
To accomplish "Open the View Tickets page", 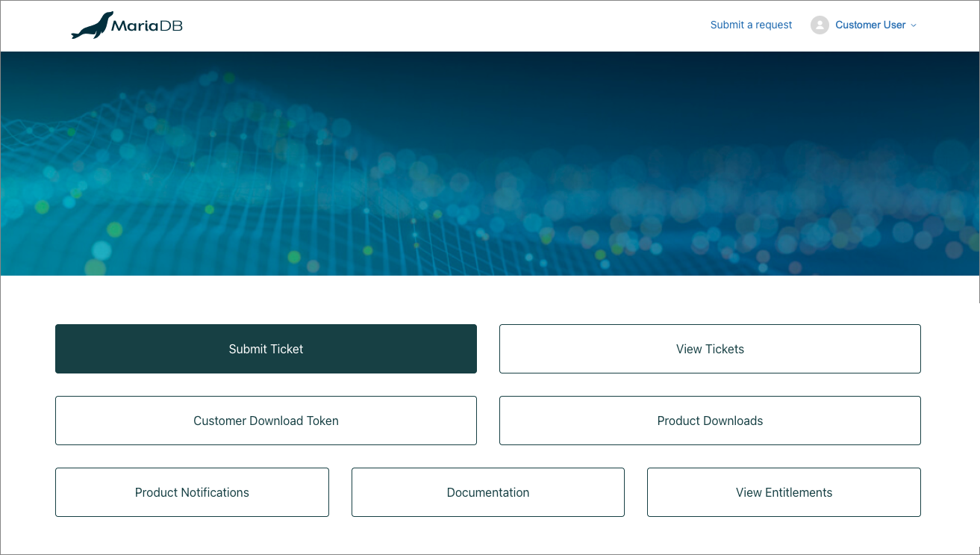I will [x=710, y=349].
